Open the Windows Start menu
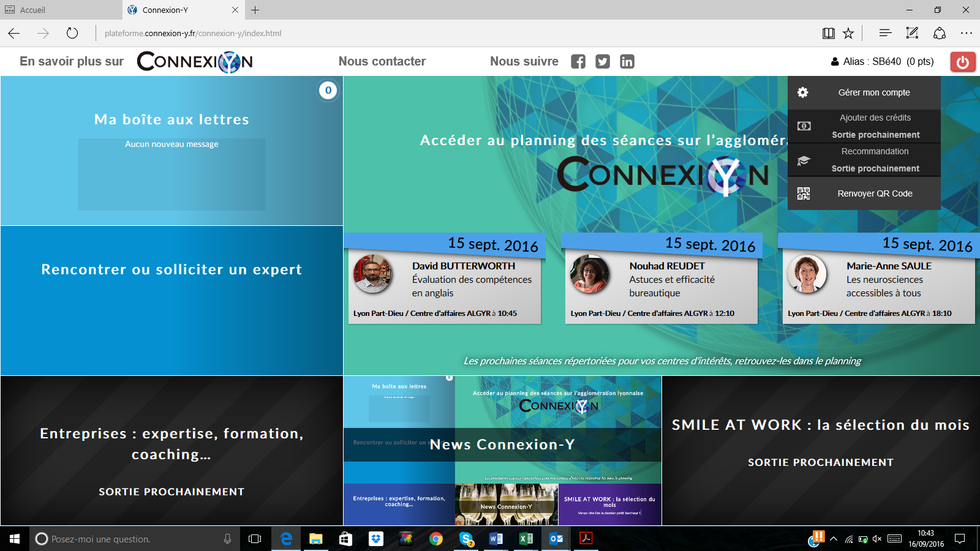This screenshot has width=980, height=551. coord(15,539)
